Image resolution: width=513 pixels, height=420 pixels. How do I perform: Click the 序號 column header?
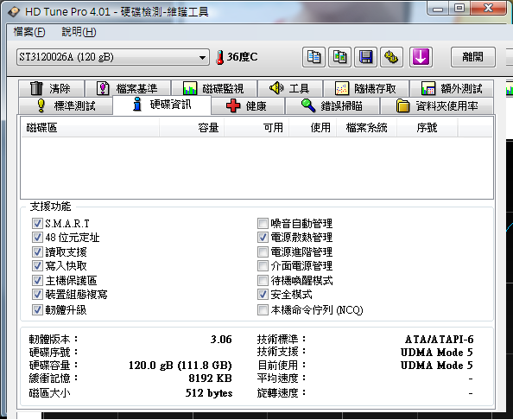tap(427, 127)
